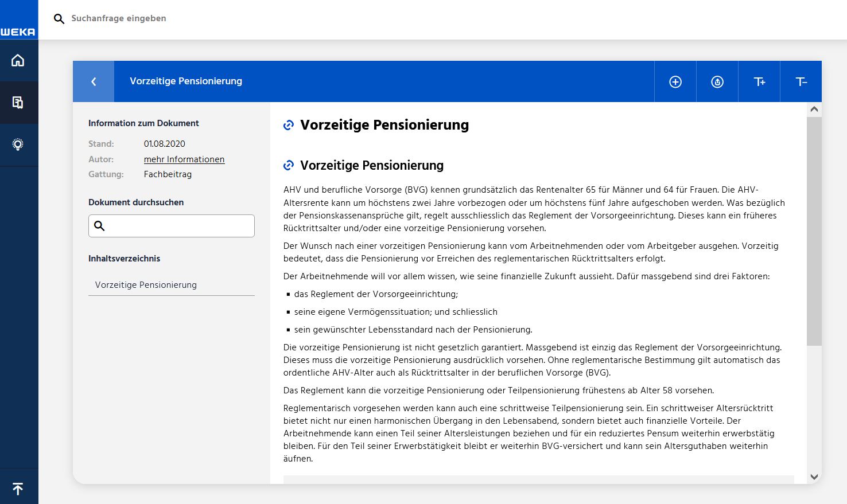Click the link icon beside main title
The image size is (847, 504).
pos(289,126)
